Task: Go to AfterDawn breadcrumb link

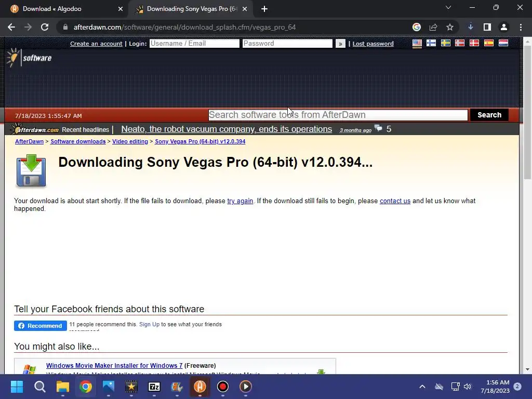Action: tap(29, 141)
